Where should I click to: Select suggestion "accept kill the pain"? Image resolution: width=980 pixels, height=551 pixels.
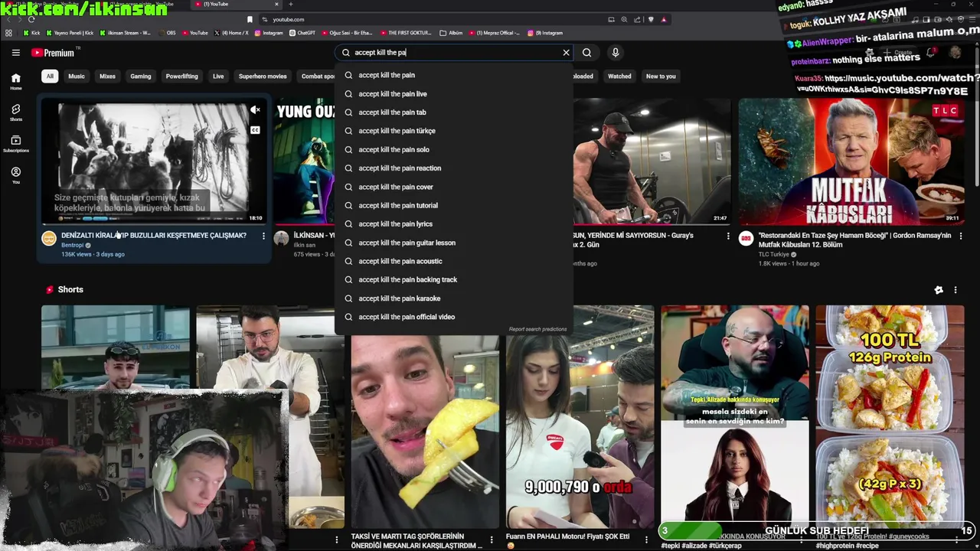pos(454,75)
